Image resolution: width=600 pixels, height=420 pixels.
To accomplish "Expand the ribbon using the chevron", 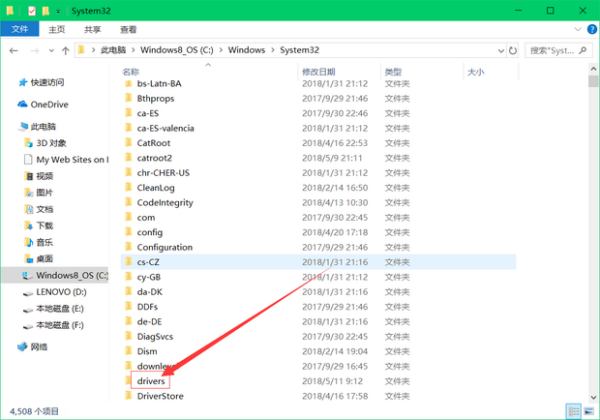I will (578, 30).
